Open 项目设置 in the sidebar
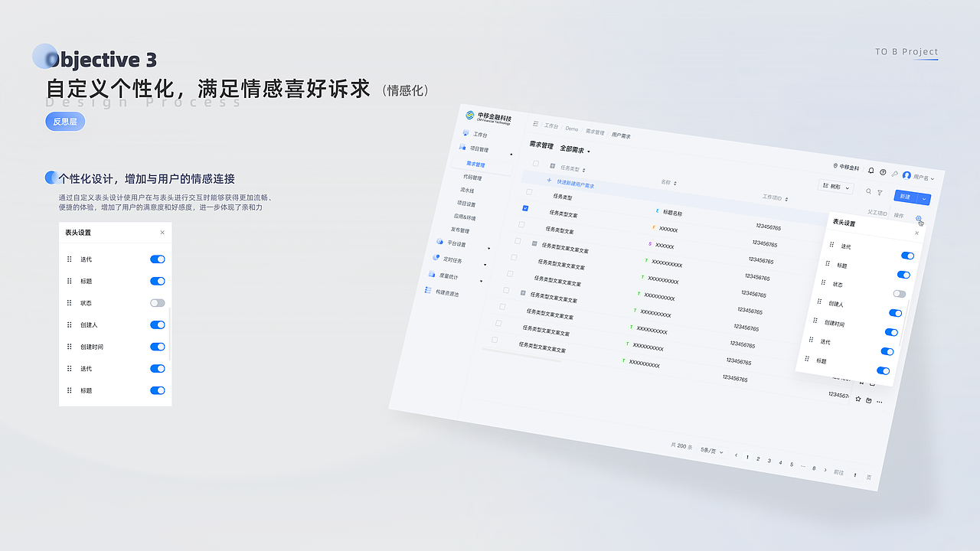The height and width of the screenshot is (551, 980). 466,204
